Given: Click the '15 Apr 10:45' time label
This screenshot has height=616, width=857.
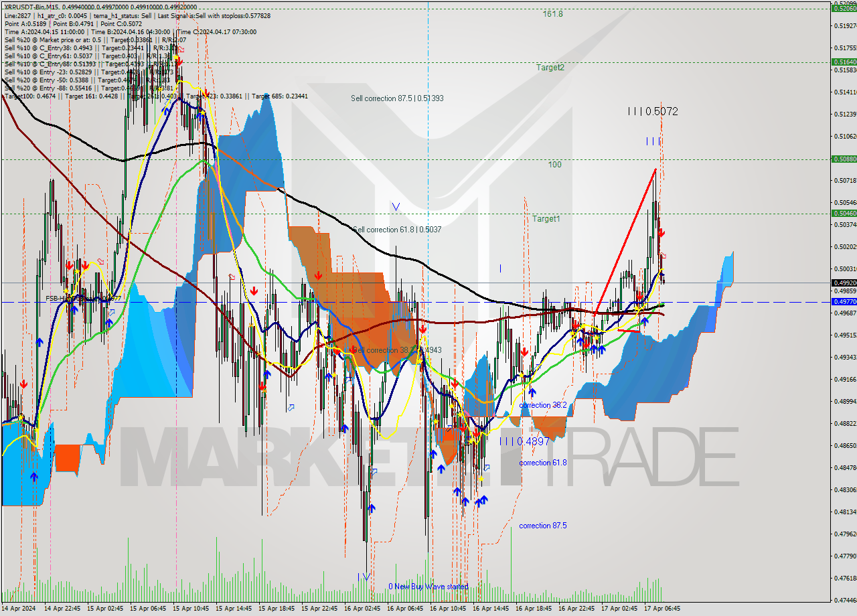Looking at the screenshot, I should 191,609.
